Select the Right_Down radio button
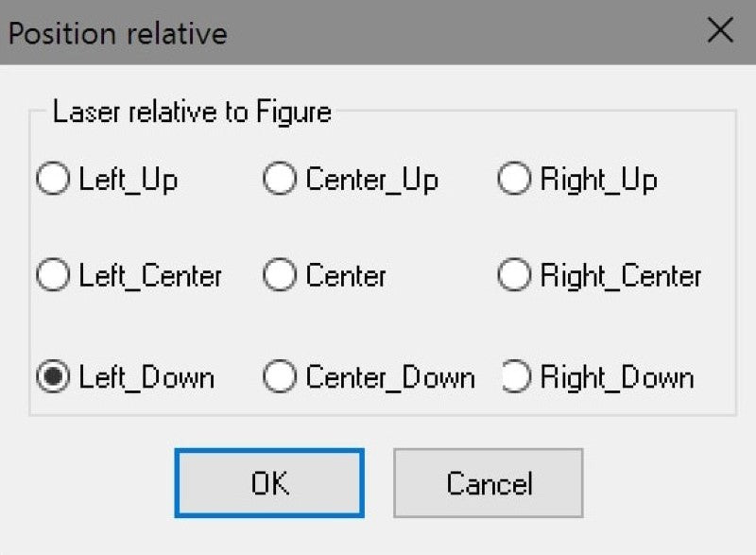Image resolution: width=756 pixels, height=555 pixels. [513, 378]
